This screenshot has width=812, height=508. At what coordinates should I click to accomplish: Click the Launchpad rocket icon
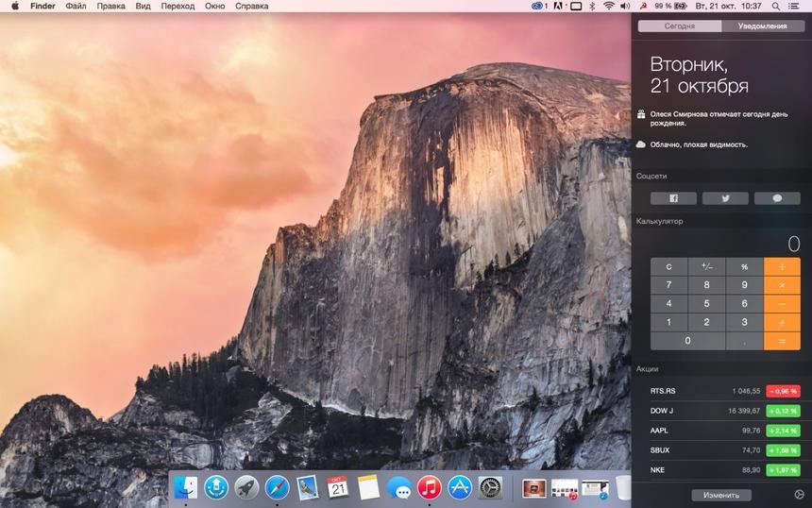pyautogui.click(x=246, y=487)
